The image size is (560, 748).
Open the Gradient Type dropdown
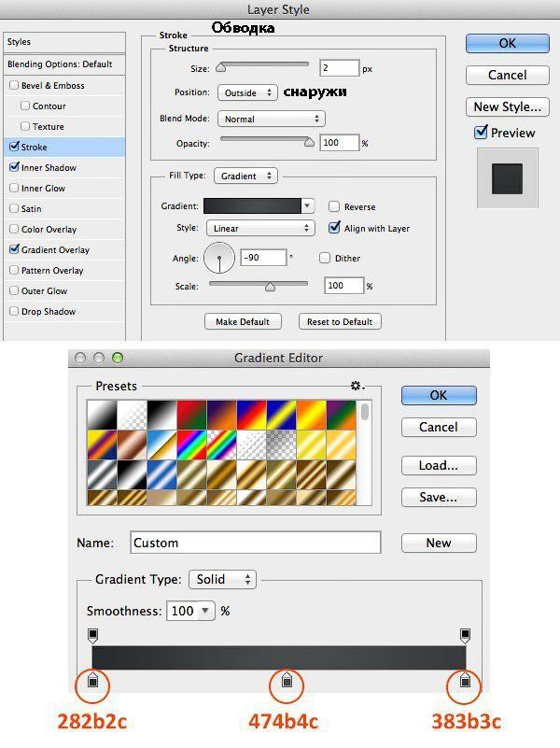click(x=222, y=579)
